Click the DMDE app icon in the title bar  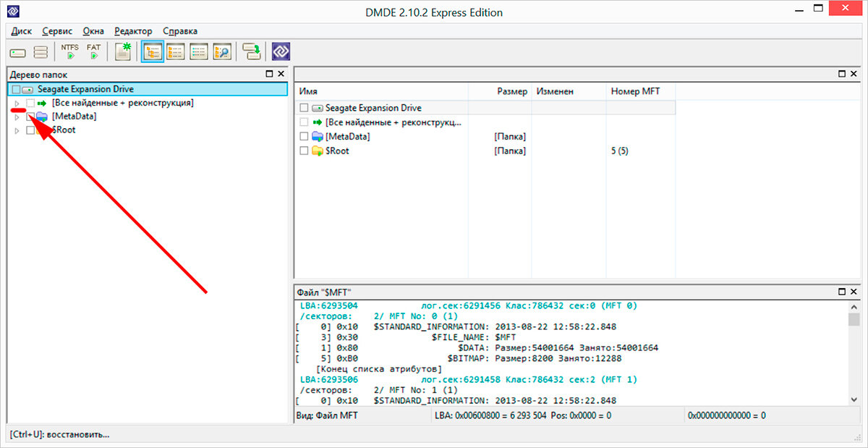click(12, 12)
